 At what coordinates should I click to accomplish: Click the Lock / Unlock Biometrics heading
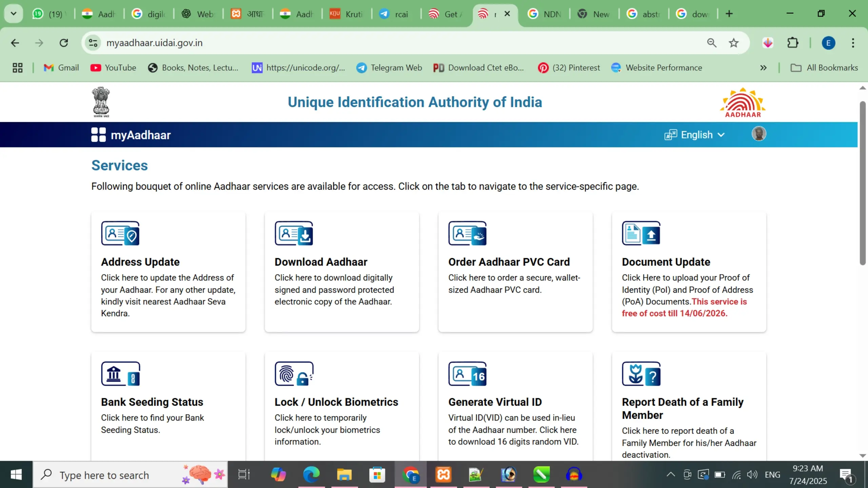pyautogui.click(x=336, y=402)
